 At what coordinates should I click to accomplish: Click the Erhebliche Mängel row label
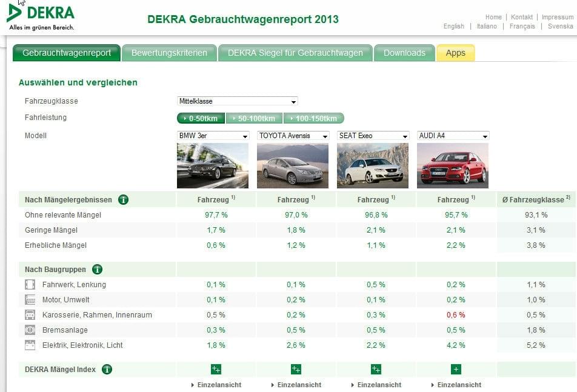[56, 245]
